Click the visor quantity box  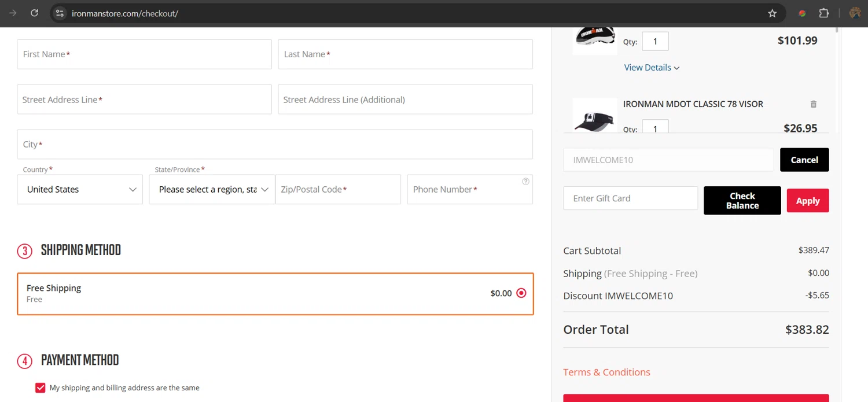pos(655,126)
